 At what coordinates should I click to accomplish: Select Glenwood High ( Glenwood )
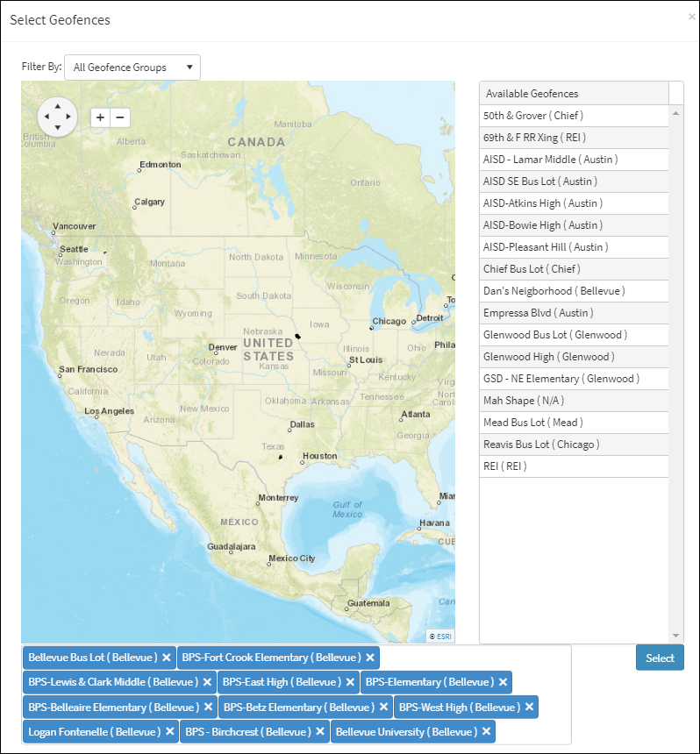pyautogui.click(x=574, y=357)
